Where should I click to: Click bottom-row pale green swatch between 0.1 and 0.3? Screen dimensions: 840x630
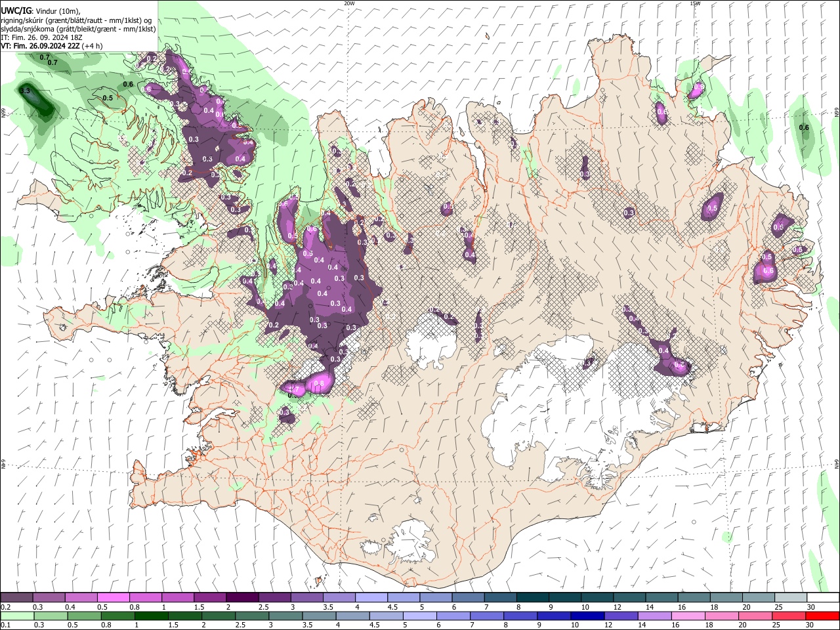click(17, 616)
